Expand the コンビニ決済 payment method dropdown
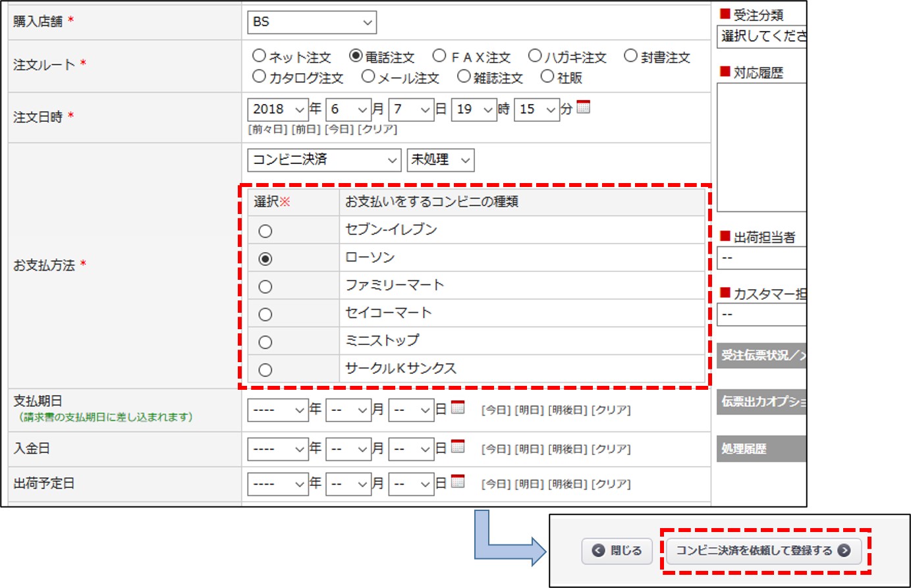Screen dimensions: 911x588 323,160
